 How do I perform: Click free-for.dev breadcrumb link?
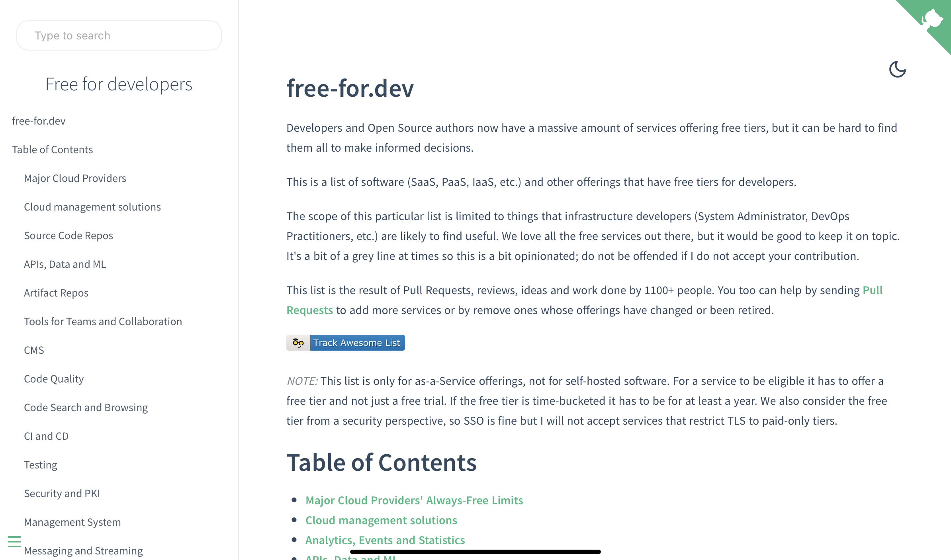coord(38,121)
